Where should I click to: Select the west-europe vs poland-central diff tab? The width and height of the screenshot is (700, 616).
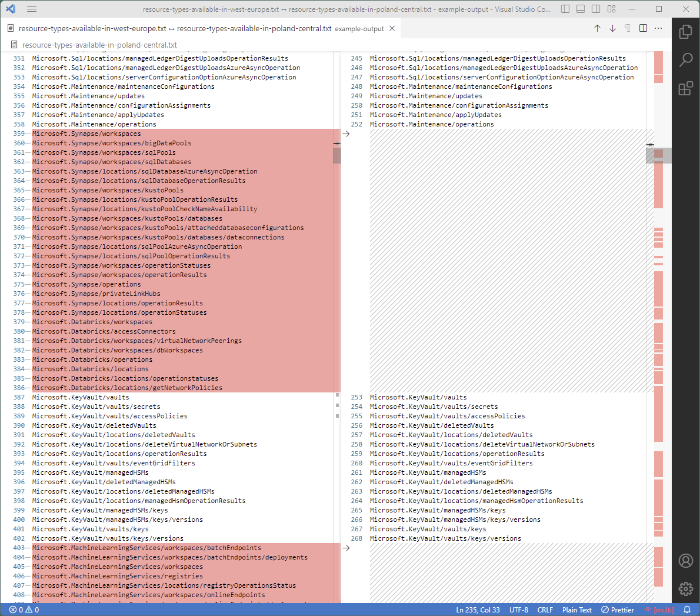pos(201,29)
